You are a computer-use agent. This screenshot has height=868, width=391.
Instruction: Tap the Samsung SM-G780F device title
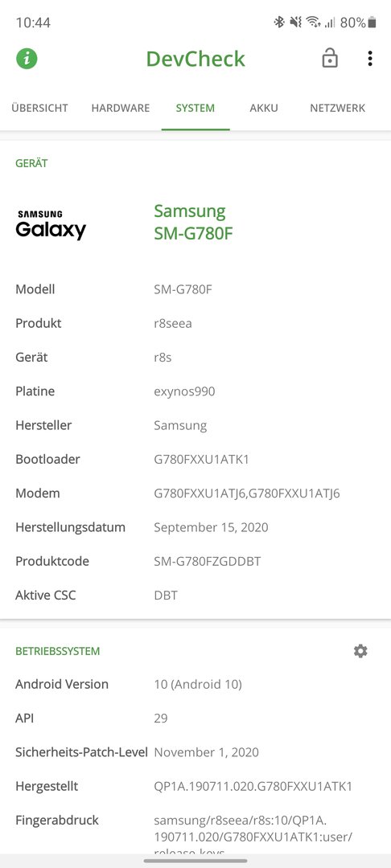pyautogui.click(x=193, y=222)
